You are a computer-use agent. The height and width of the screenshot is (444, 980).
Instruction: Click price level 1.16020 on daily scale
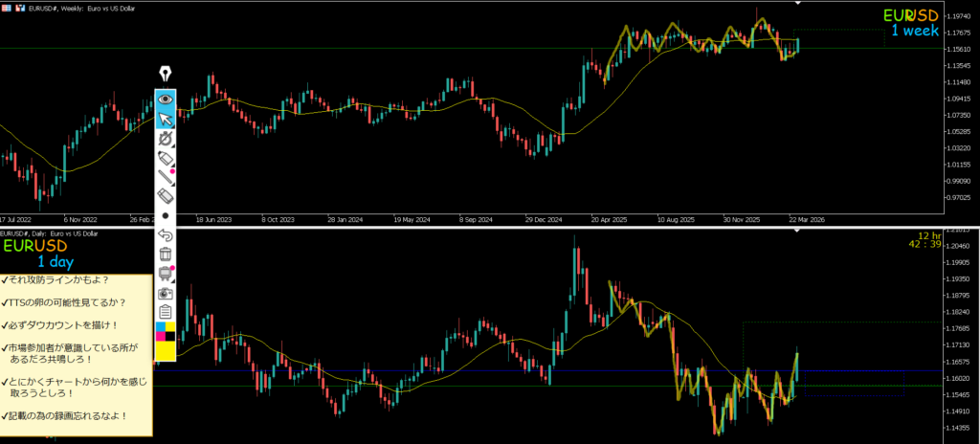[x=959, y=378]
